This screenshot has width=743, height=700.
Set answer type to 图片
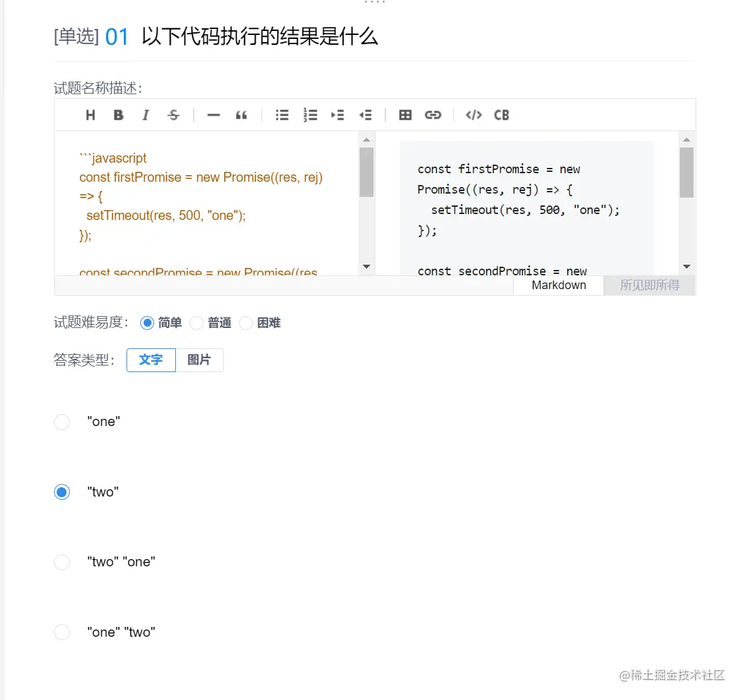tap(200, 360)
